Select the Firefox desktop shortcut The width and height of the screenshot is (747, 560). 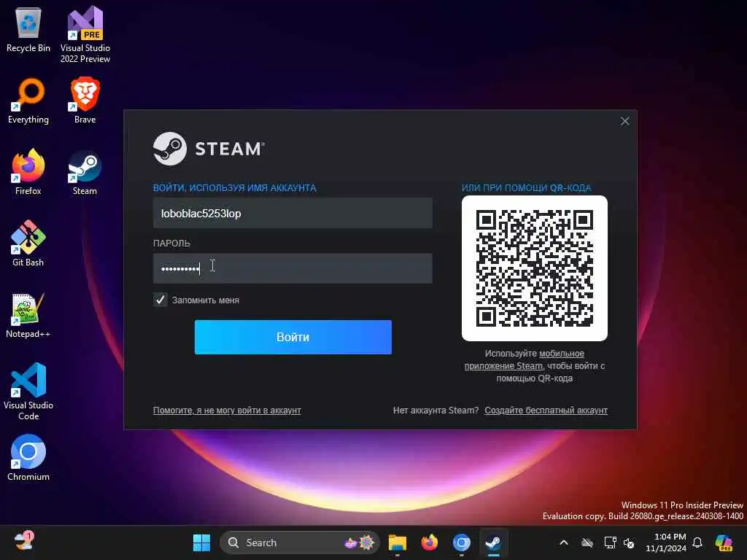click(x=28, y=172)
